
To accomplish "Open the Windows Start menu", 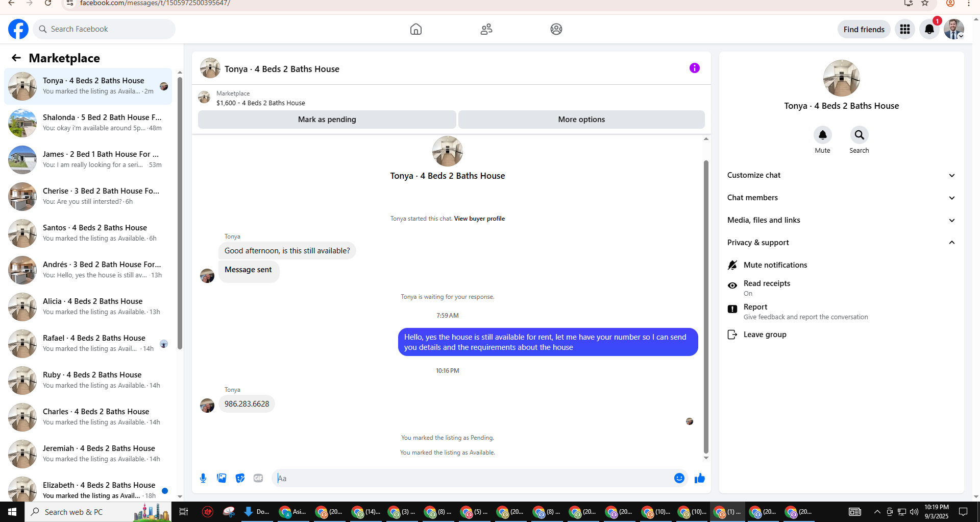I will point(12,512).
